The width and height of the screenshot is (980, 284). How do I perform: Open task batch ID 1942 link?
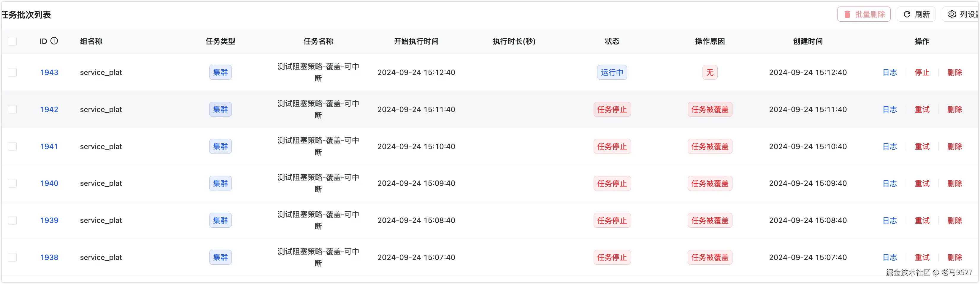coord(49,109)
